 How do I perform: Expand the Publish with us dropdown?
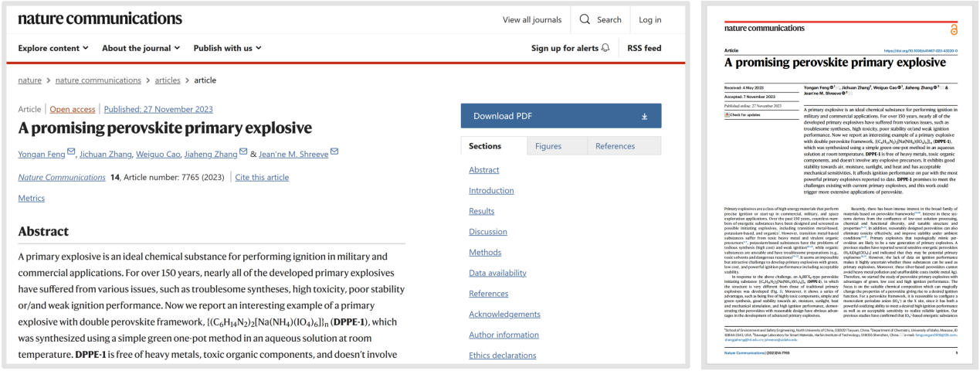[x=227, y=48]
